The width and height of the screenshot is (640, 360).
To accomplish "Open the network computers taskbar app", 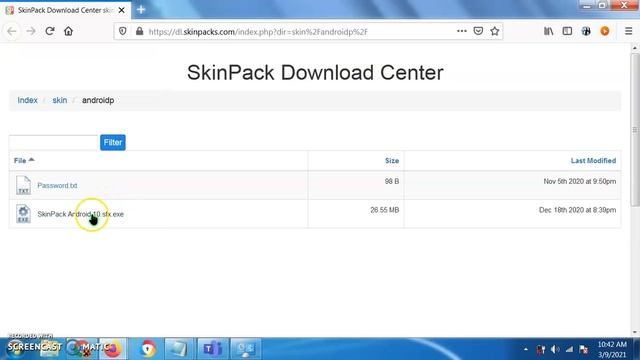I will tap(246, 349).
